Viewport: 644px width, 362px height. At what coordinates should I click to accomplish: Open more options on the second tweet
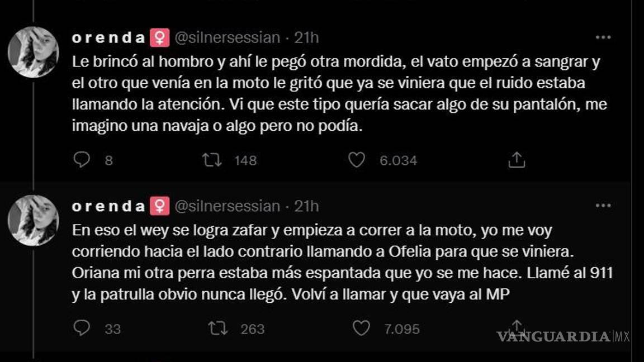pos(603,206)
